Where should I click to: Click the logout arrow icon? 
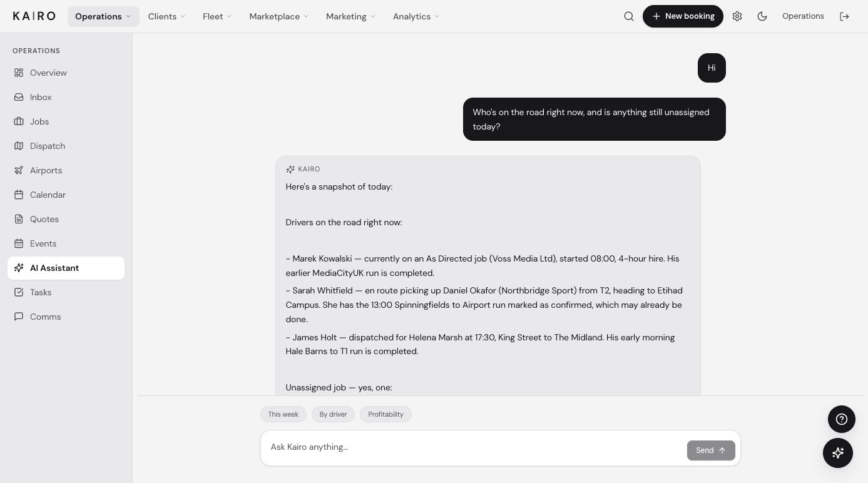(x=844, y=16)
